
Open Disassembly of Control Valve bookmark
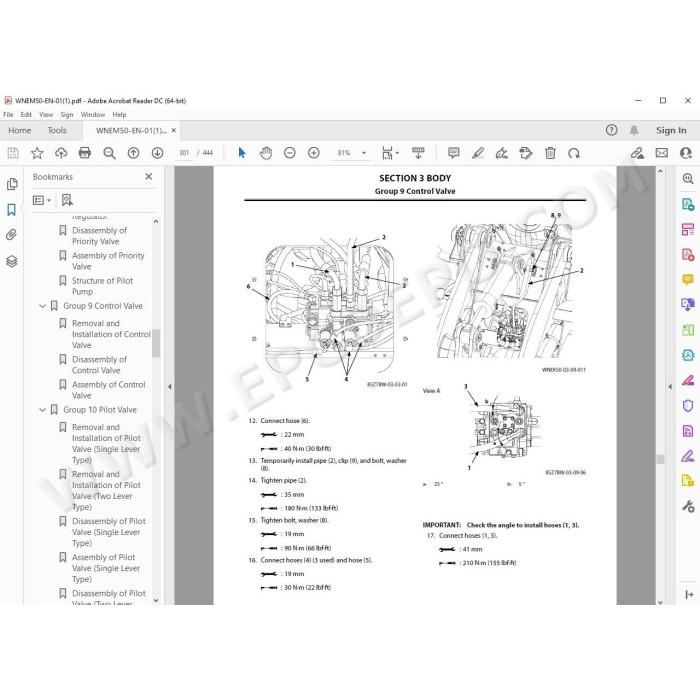[x=99, y=365]
